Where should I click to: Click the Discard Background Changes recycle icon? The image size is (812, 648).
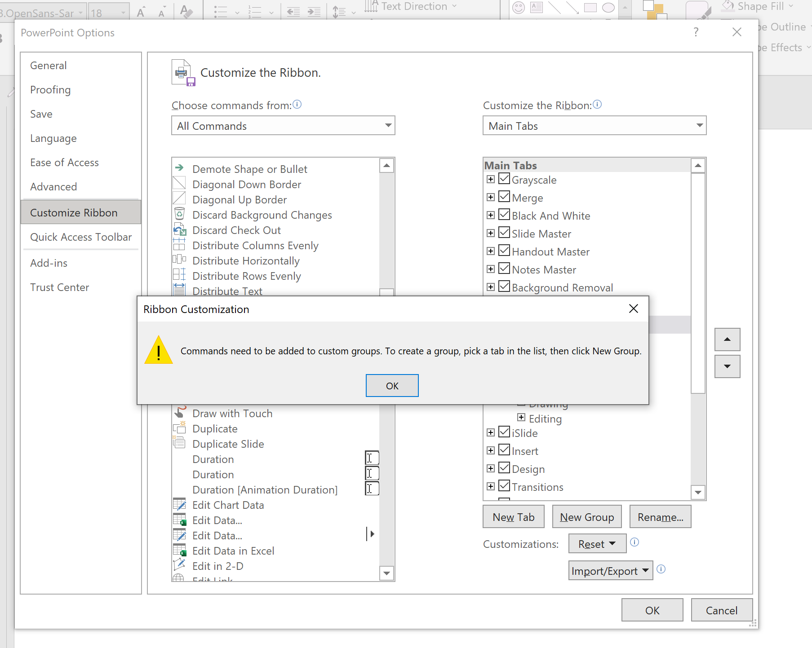point(179,214)
